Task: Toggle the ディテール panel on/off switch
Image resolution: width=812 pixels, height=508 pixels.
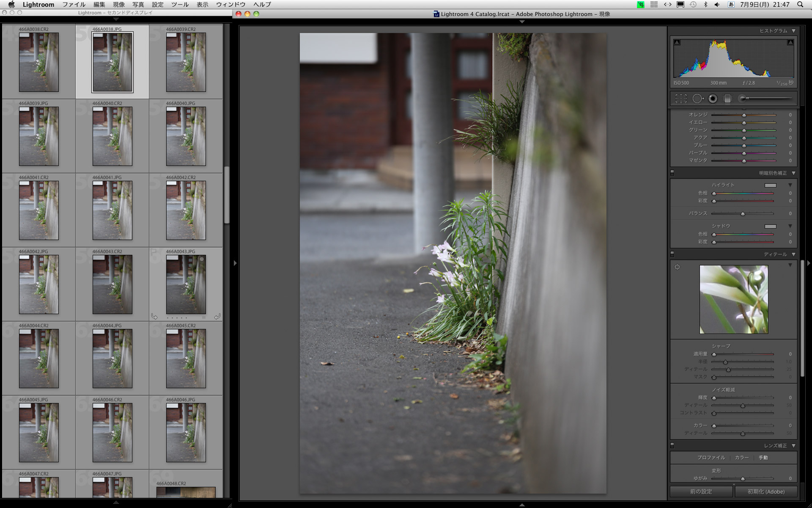Action: [x=672, y=254]
